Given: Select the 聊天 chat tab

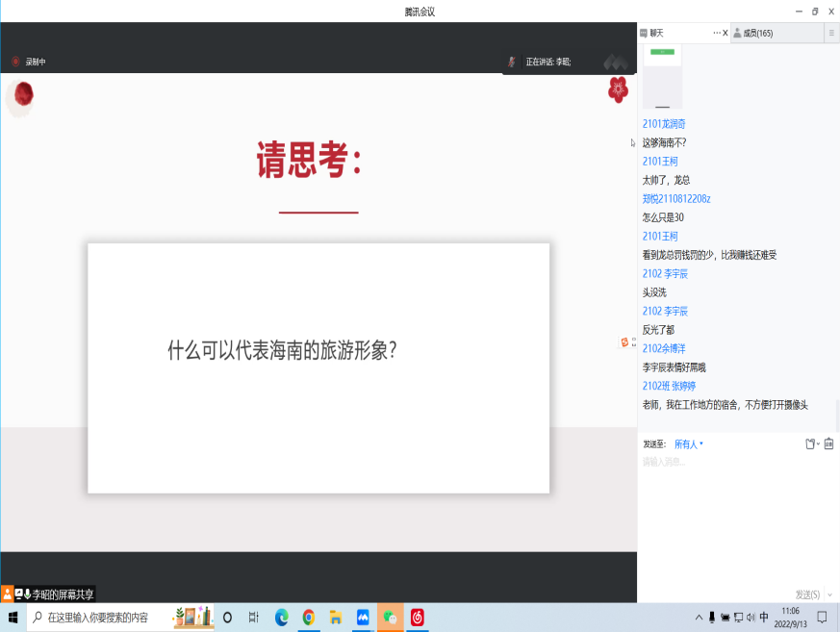Looking at the screenshot, I should 657,33.
